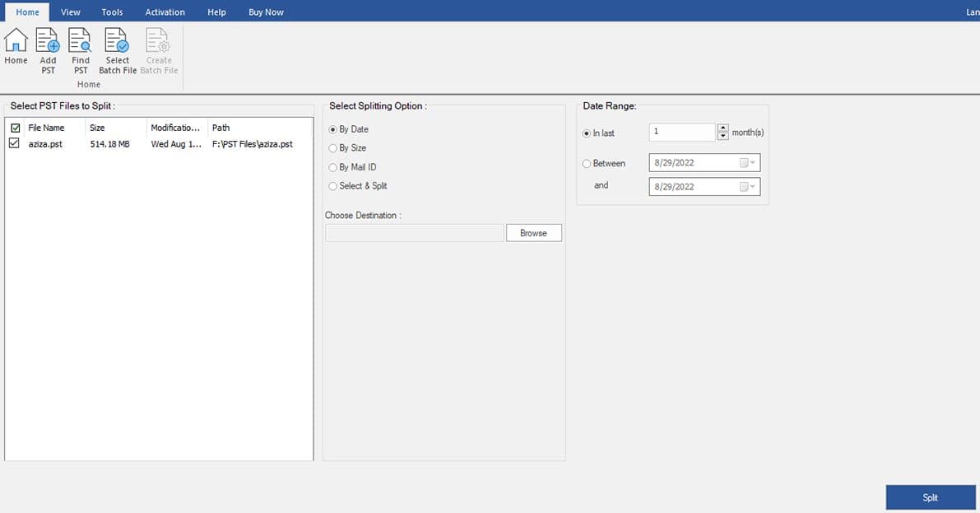Click the F:\PST Files\aziza.pst path cell

pos(253,144)
